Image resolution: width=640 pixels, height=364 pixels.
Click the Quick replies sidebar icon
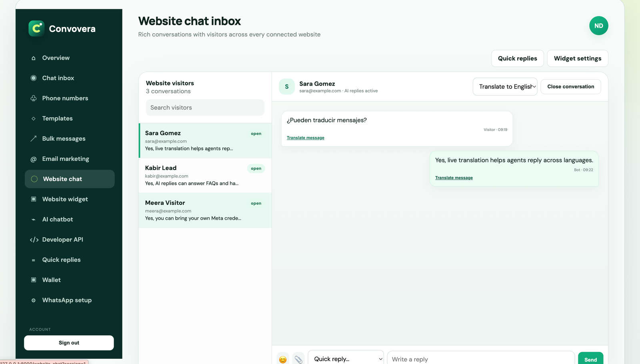tap(34, 260)
